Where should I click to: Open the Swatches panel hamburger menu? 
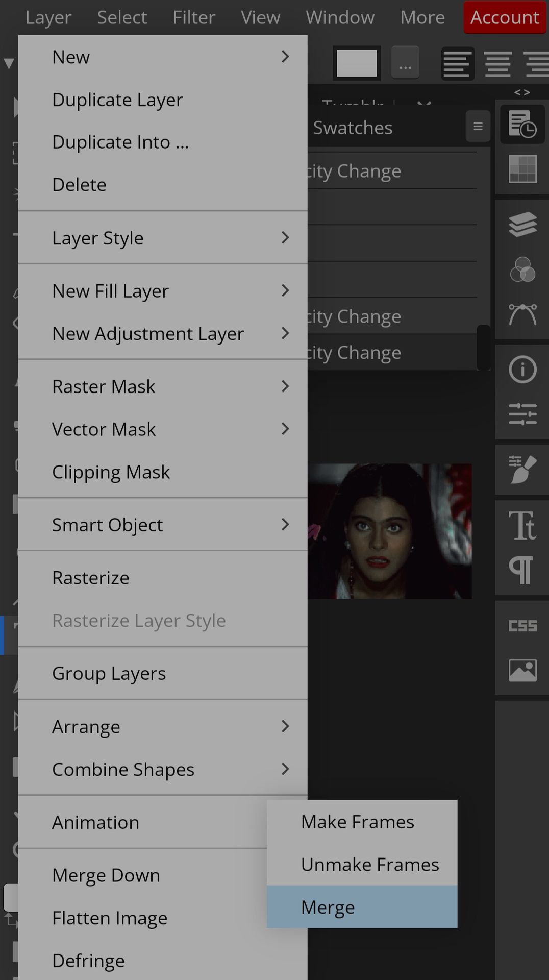(478, 126)
